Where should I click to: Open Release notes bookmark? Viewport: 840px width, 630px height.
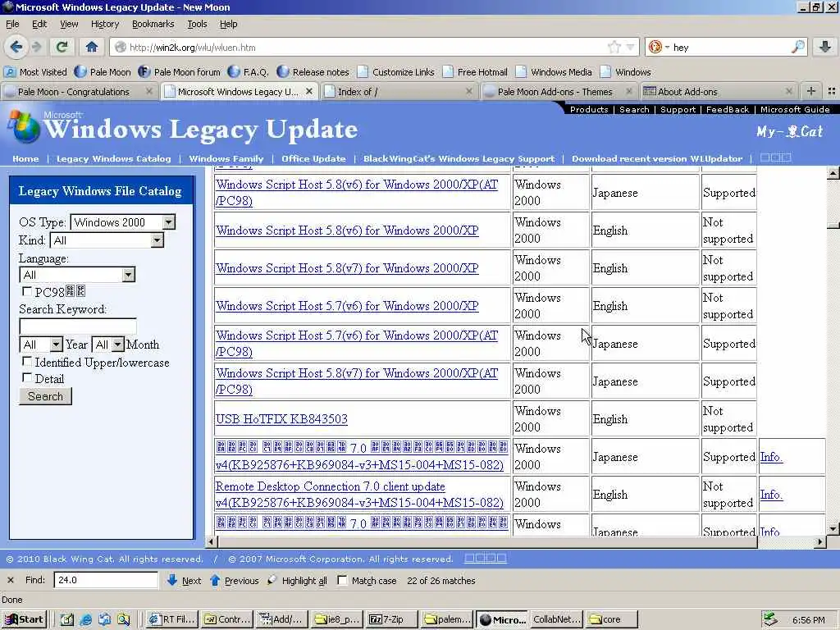(x=313, y=72)
